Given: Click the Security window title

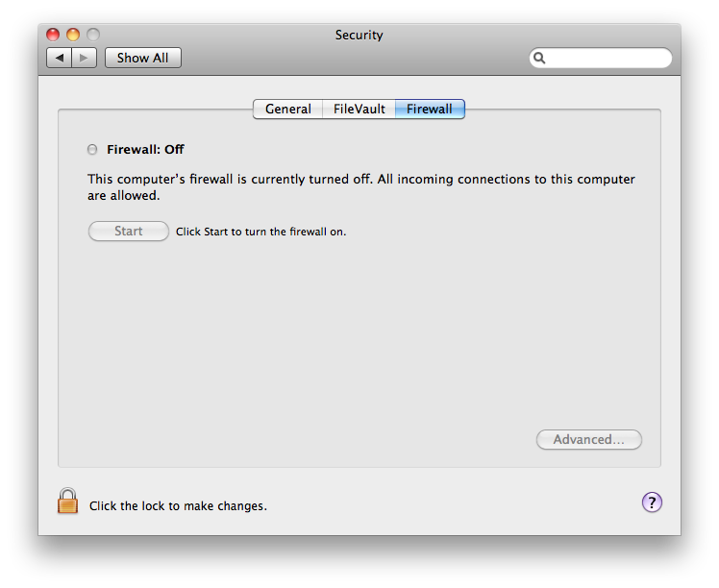Looking at the screenshot, I should [x=359, y=36].
